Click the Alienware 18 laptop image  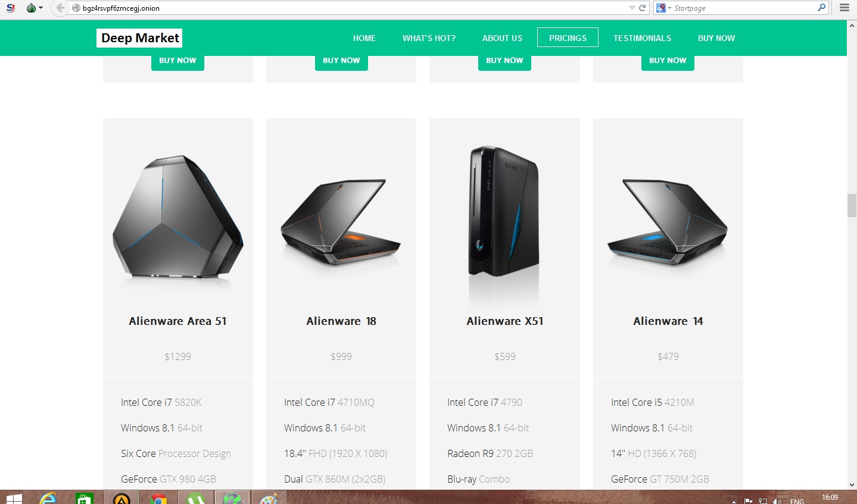(341, 221)
